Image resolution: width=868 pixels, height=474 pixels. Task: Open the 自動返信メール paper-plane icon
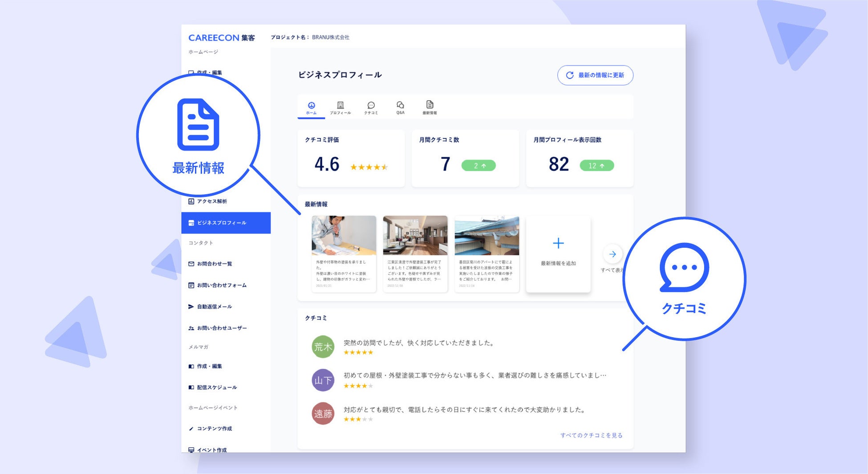[x=191, y=306]
